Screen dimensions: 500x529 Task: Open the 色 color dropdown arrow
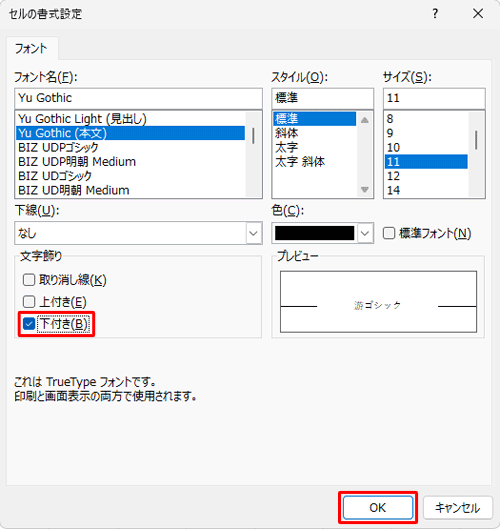(x=365, y=233)
